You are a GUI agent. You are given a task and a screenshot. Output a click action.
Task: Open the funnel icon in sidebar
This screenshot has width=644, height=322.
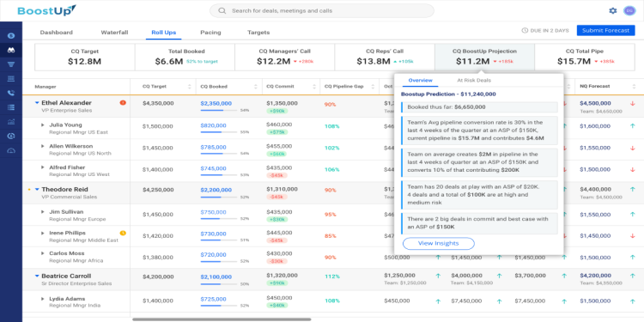coord(11,64)
